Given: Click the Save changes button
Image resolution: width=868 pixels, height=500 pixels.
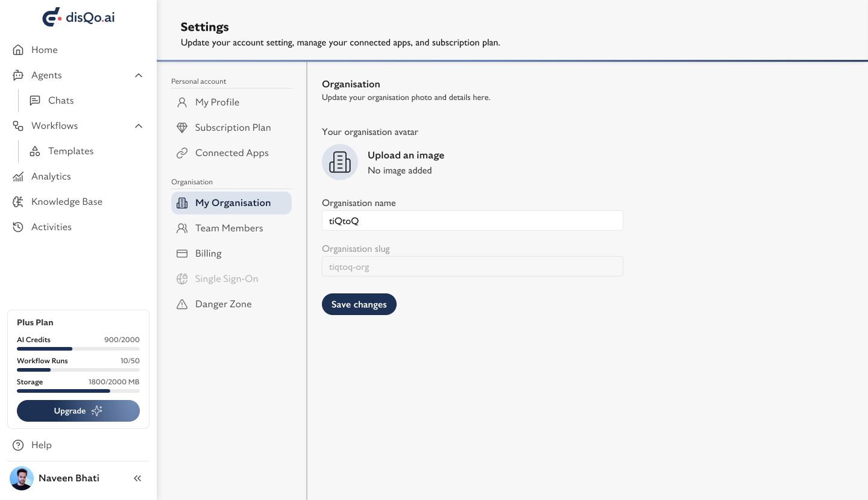Looking at the screenshot, I should (x=359, y=304).
